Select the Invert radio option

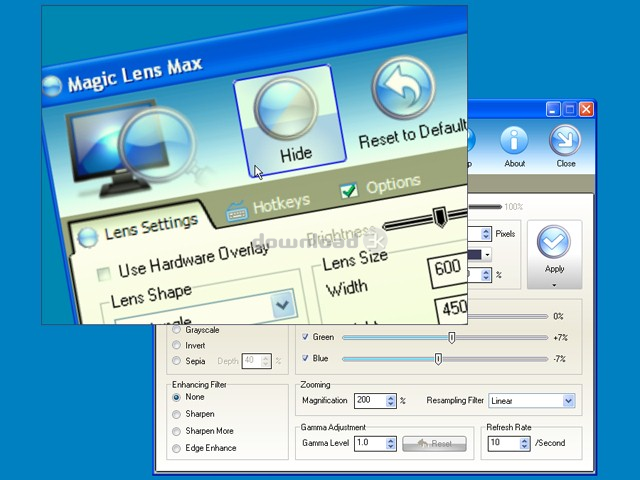coord(176,345)
